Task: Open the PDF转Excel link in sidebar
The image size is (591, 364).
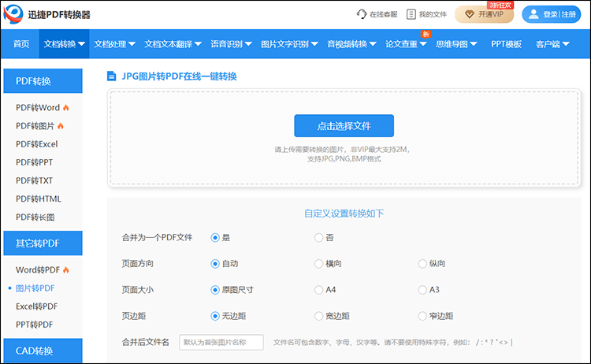Action: tap(36, 144)
